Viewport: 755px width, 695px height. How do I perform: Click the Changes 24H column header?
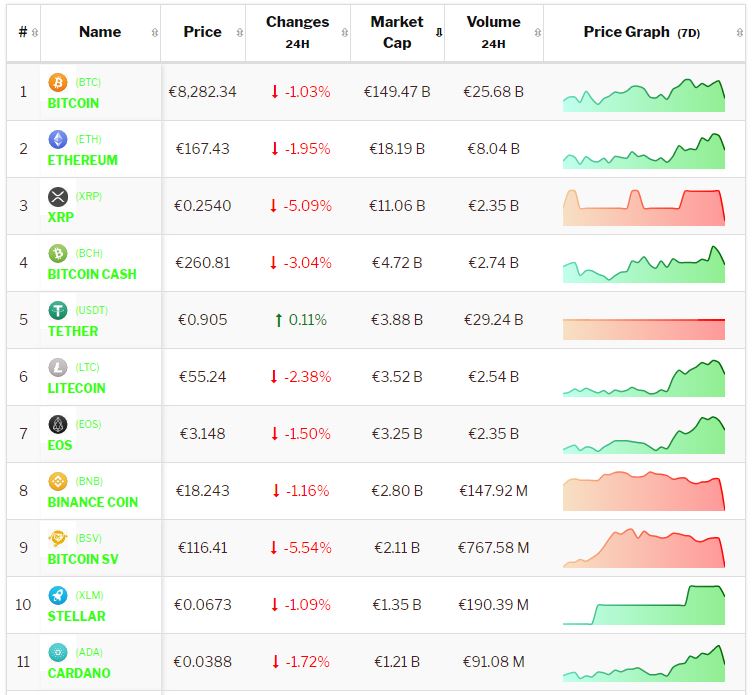coord(297,32)
